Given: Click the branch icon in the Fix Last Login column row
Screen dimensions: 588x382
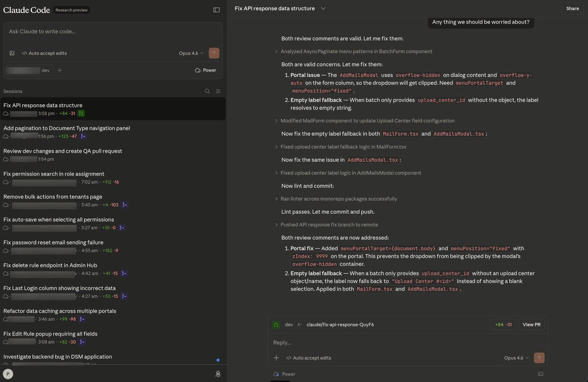Looking at the screenshot, I should [x=124, y=296].
